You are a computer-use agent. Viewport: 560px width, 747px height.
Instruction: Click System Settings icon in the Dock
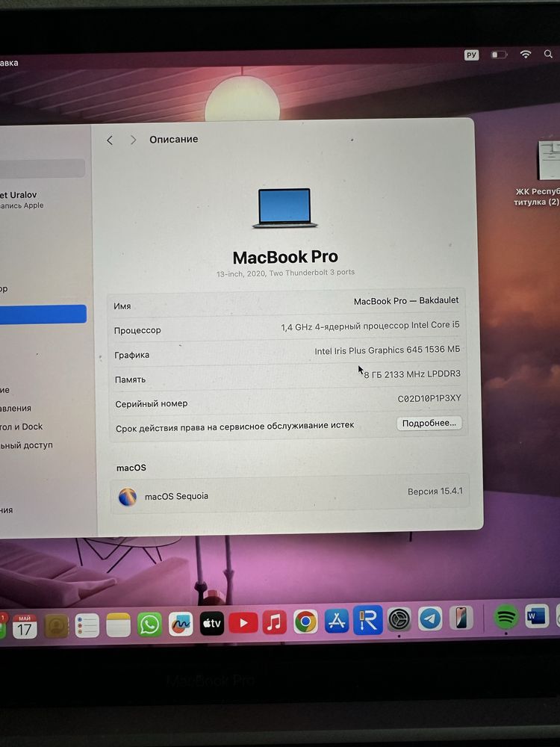pyautogui.click(x=399, y=620)
